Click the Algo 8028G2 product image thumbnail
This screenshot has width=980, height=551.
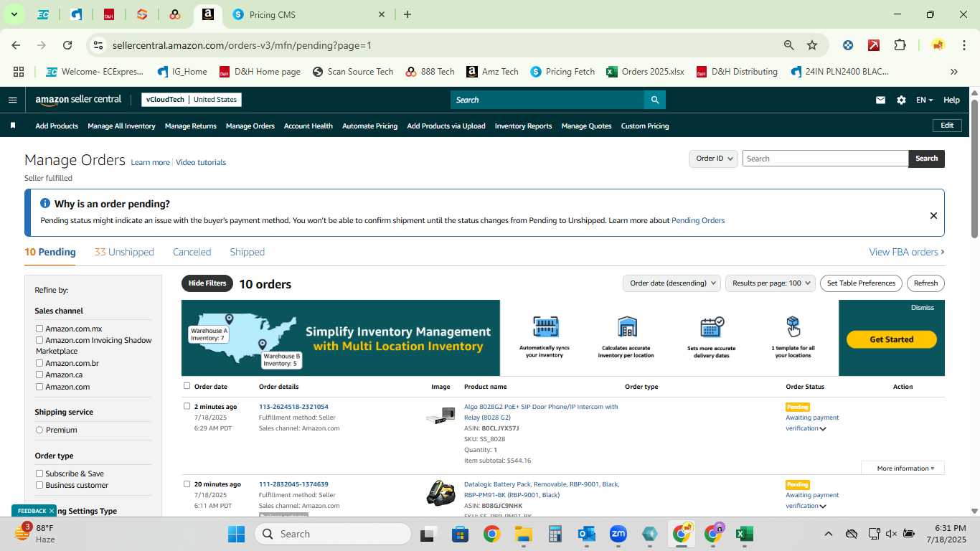(440, 415)
